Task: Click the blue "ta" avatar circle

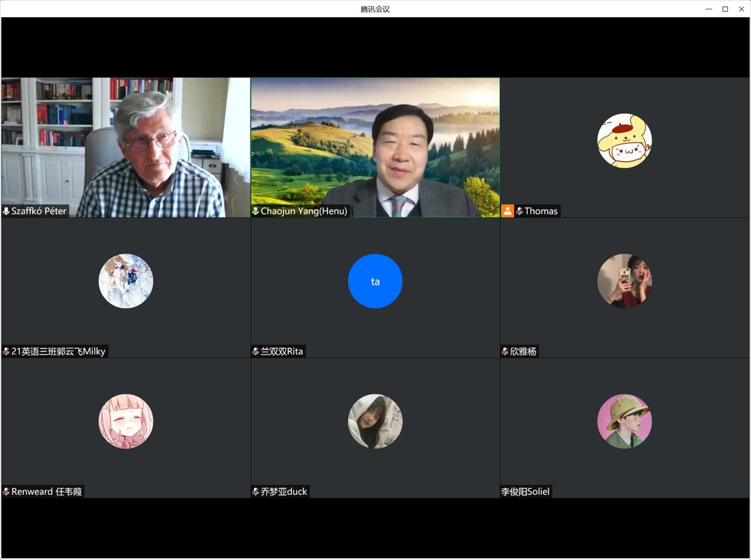Action: coord(375,281)
